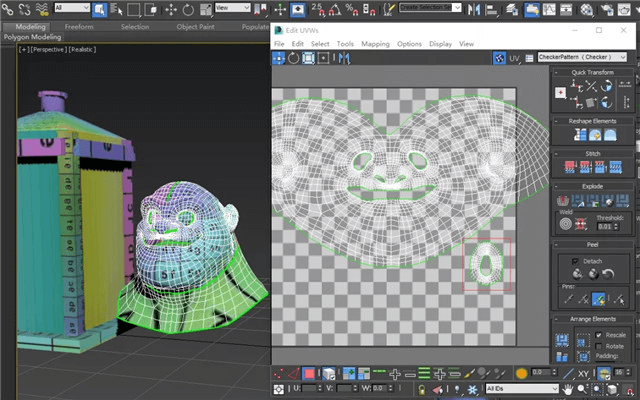Click the Pan view hand icon
The width and height of the screenshot is (640, 400).
[x=568, y=388]
